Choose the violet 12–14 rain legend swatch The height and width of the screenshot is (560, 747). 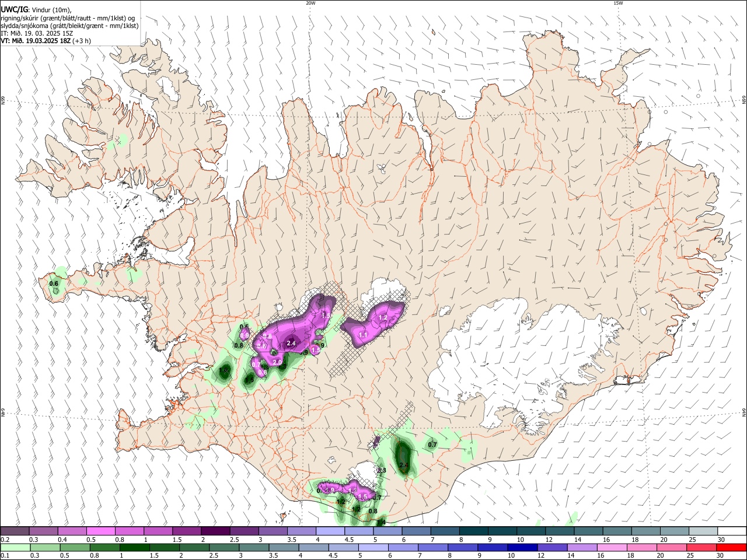coord(552,547)
